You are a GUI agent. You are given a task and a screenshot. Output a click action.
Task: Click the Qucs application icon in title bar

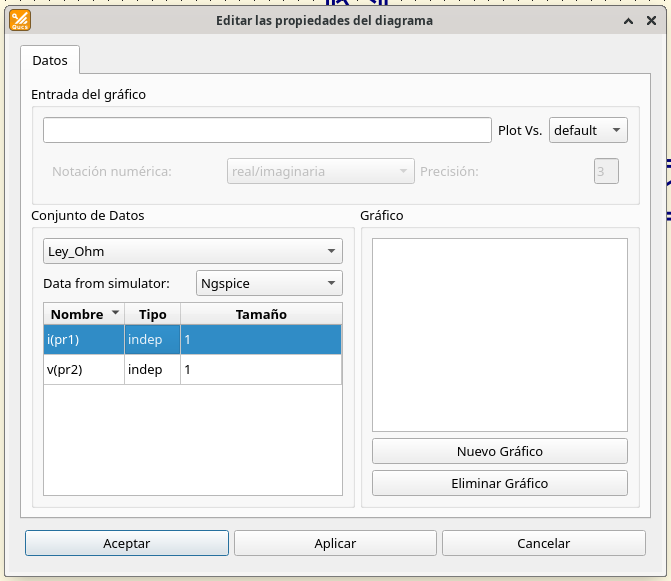pos(20,20)
